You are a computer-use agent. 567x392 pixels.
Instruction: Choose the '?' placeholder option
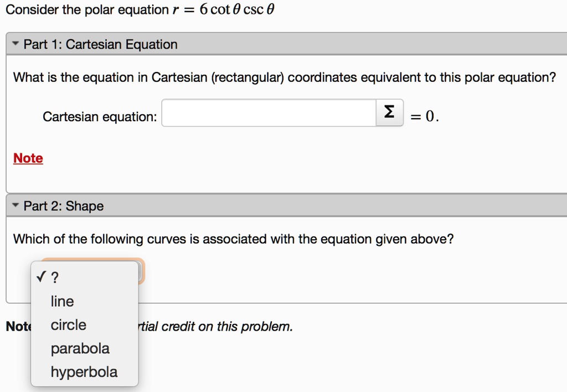[x=55, y=277]
